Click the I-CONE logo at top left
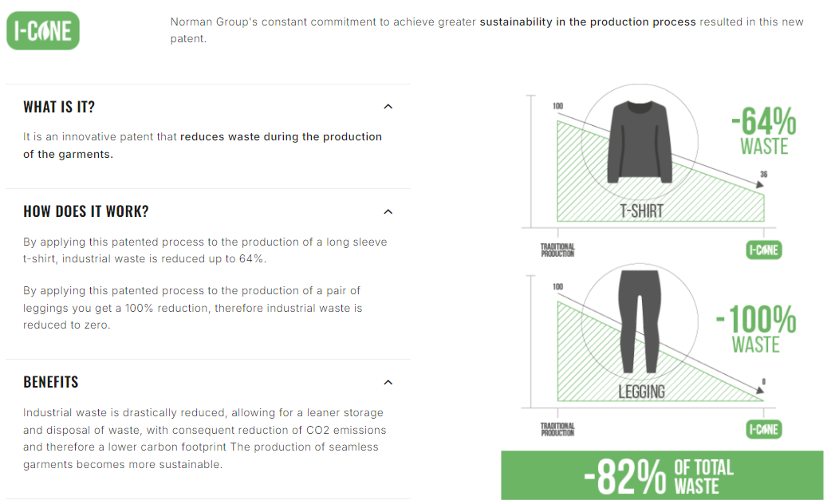The width and height of the screenshot is (827, 504). point(43,31)
